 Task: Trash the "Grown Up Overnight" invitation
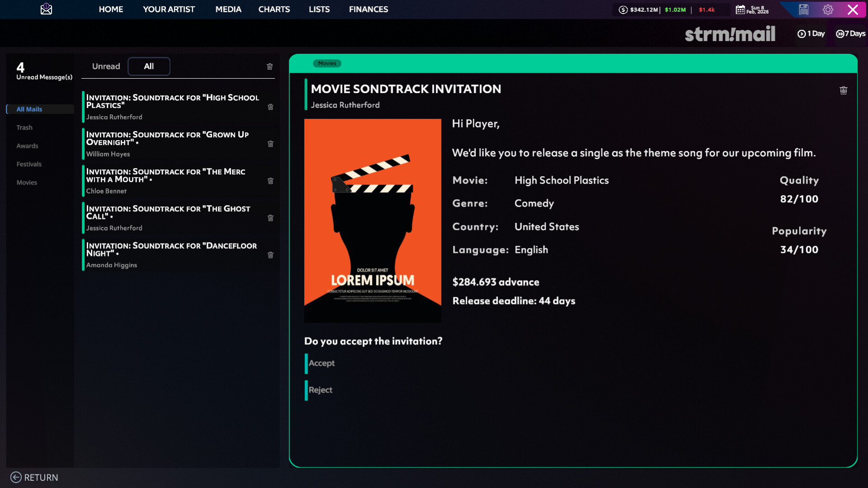[270, 144]
